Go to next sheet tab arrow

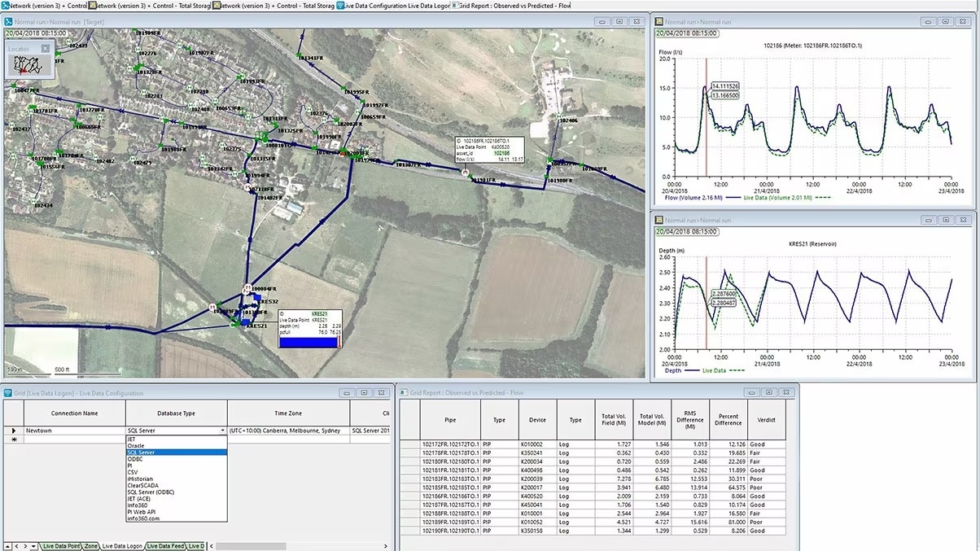25,546
